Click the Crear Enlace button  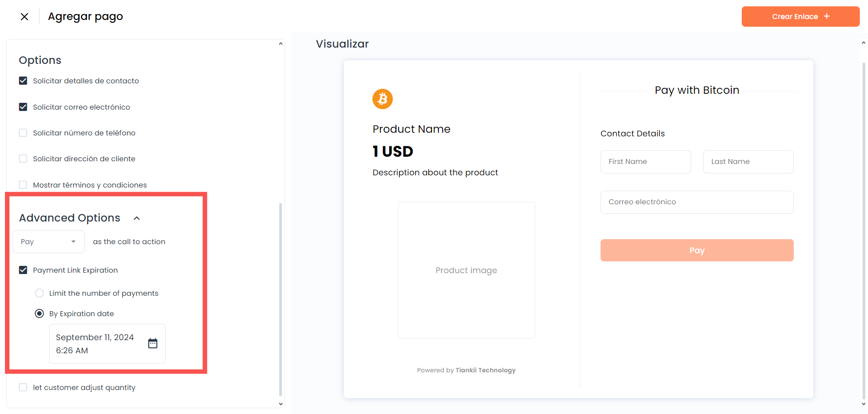[x=801, y=16]
